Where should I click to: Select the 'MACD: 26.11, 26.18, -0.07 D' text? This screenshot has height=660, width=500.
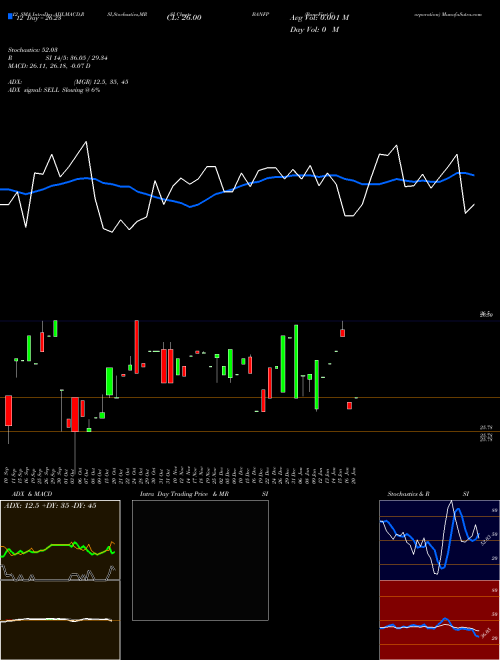click(x=49, y=66)
